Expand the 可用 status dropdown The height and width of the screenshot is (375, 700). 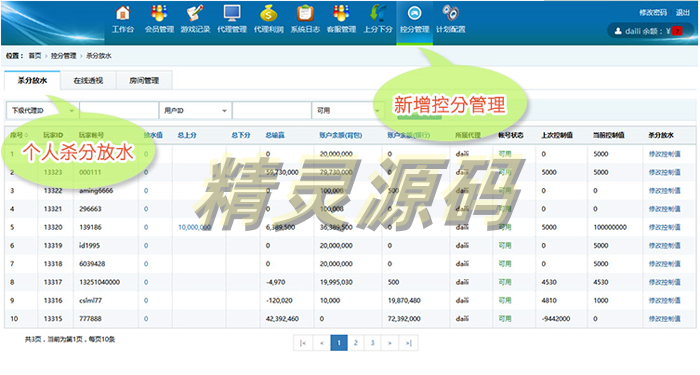pos(348,110)
